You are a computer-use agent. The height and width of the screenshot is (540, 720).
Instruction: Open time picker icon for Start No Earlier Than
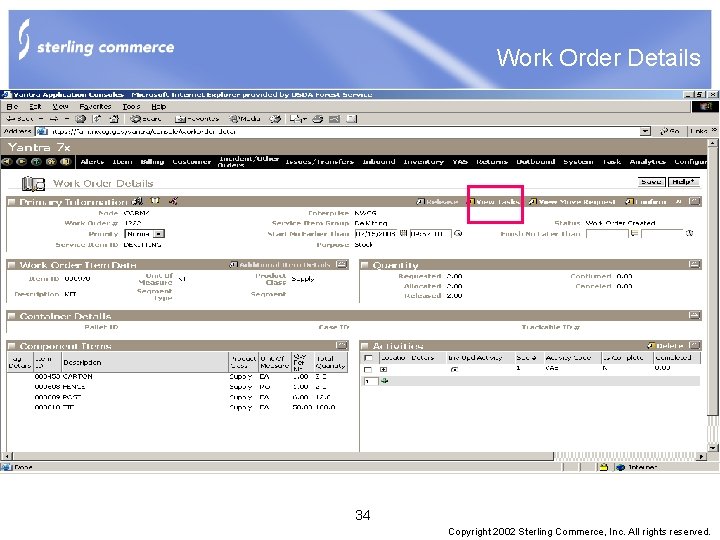tap(458, 234)
